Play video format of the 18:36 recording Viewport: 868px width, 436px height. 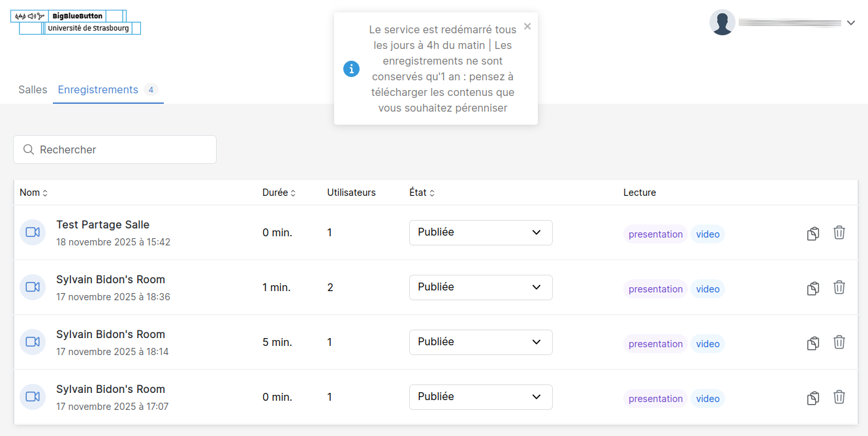point(707,289)
